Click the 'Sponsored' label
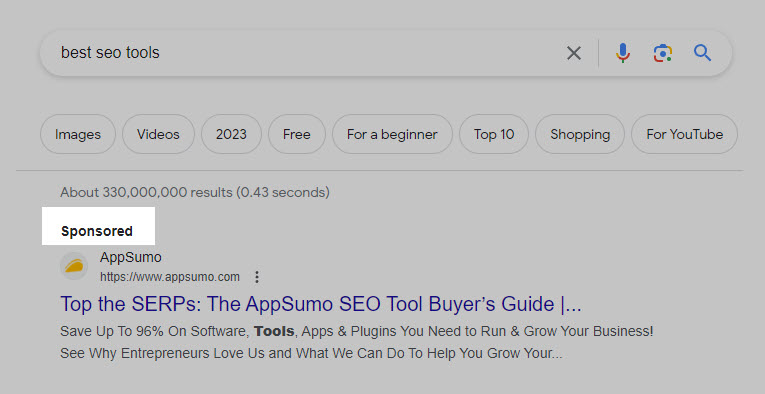The image size is (765, 394). click(x=97, y=231)
